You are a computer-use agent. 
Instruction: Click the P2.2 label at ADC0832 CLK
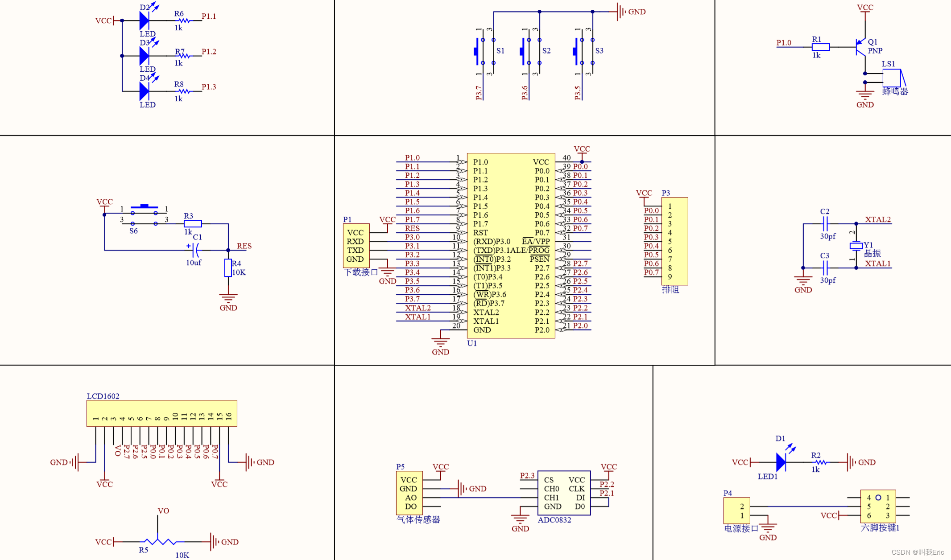click(x=607, y=484)
